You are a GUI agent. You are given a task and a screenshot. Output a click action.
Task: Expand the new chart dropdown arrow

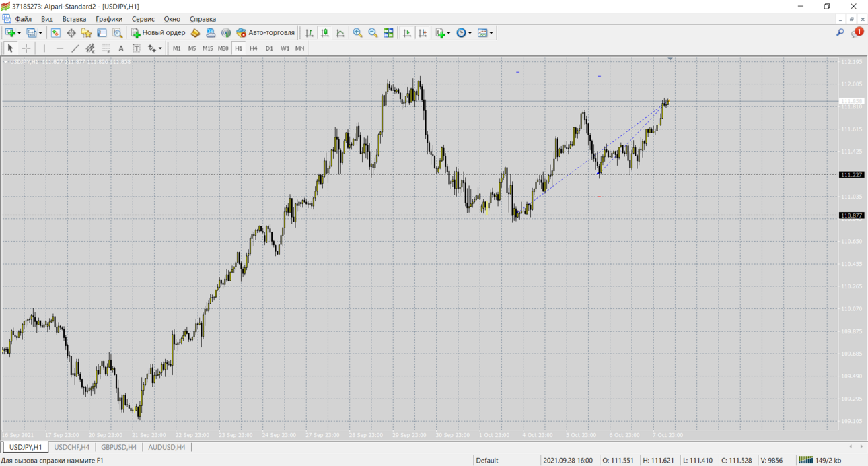click(x=19, y=33)
